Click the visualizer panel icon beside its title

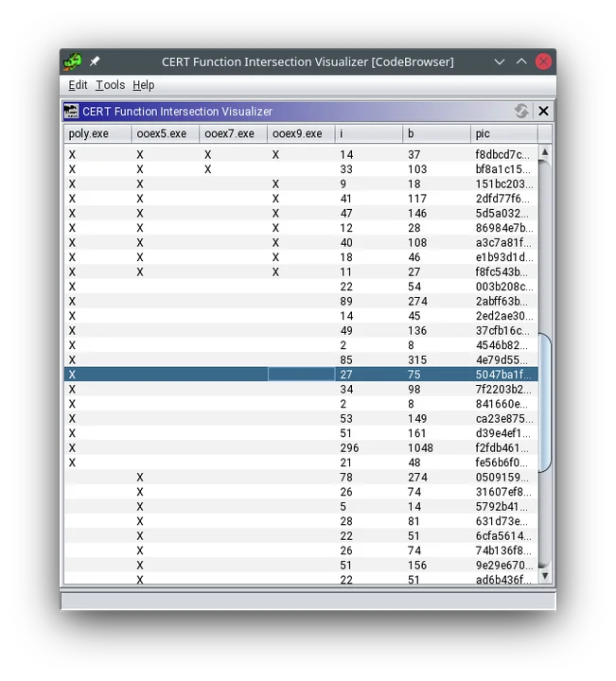click(71, 112)
